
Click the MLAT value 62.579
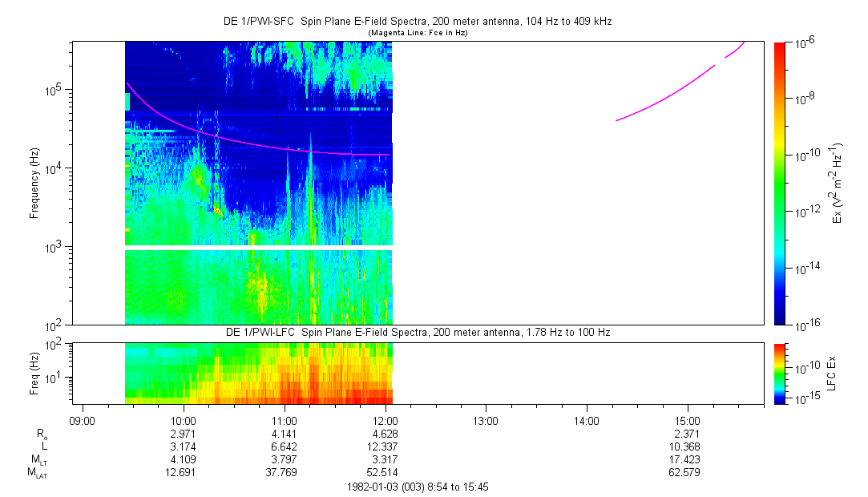coord(688,473)
